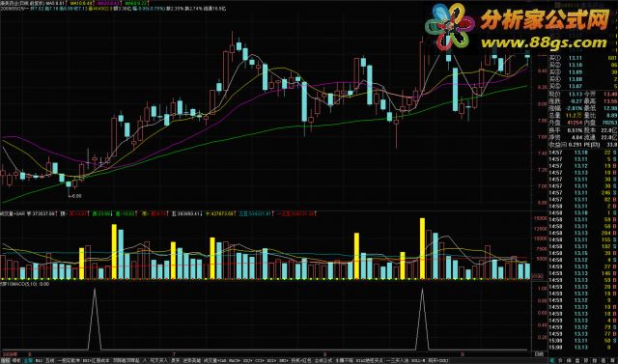Click the ←6.88 low price annotation
618x364 pixels.
tap(74, 195)
